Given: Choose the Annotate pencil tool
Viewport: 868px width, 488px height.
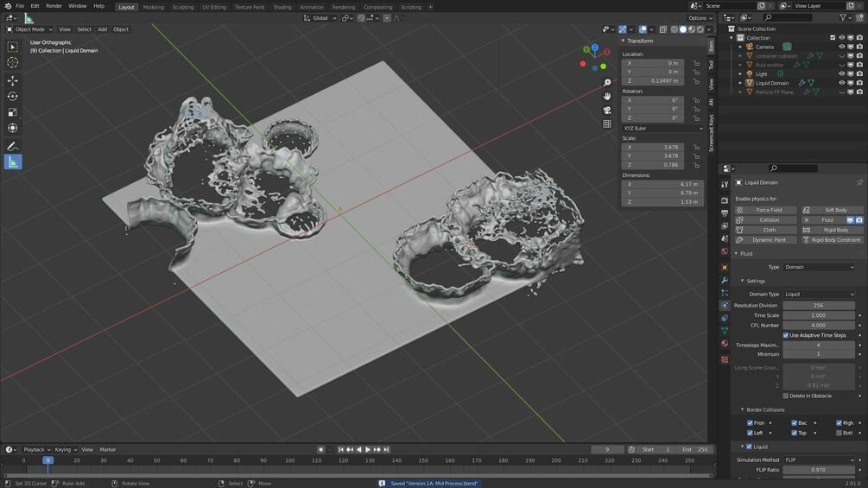Looking at the screenshot, I should click(x=13, y=146).
